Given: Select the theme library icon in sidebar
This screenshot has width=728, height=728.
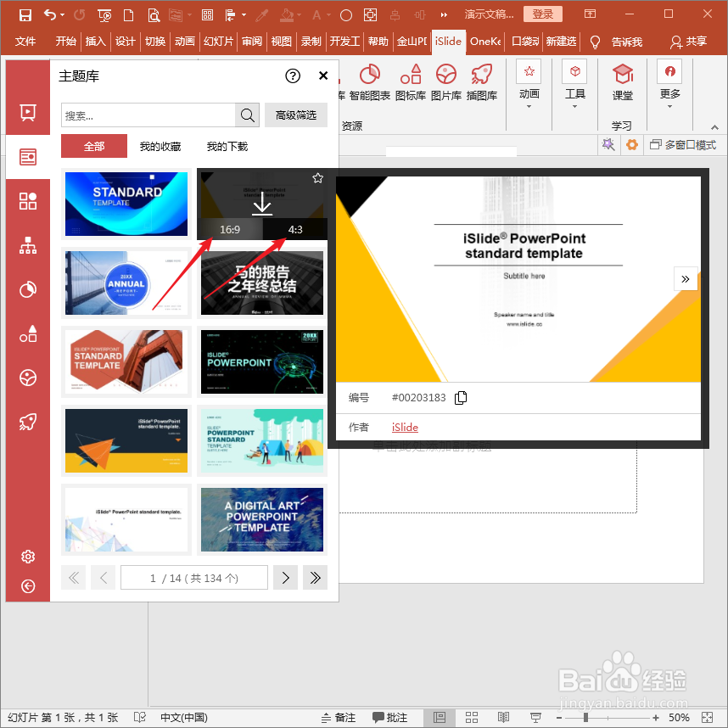Looking at the screenshot, I should point(28,157).
